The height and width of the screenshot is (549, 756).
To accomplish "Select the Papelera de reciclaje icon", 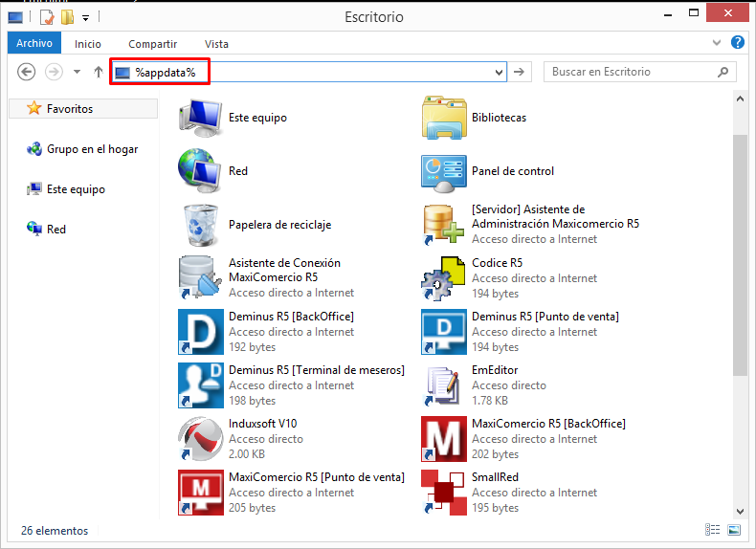I will pyautogui.click(x=201, y=225).
